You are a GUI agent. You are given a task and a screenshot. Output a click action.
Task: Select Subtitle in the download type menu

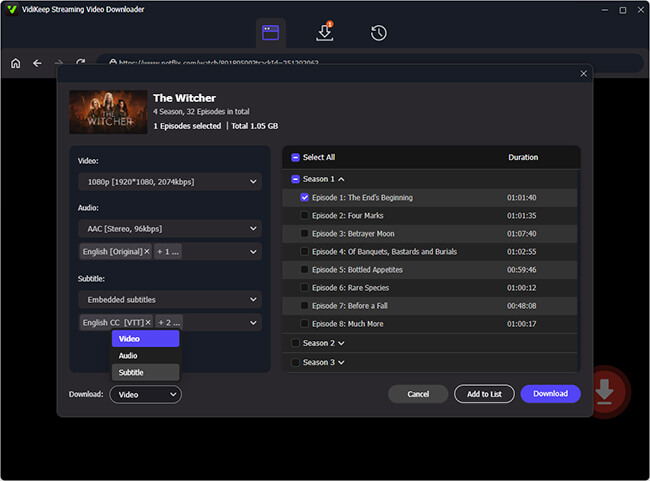click(146, 372)
